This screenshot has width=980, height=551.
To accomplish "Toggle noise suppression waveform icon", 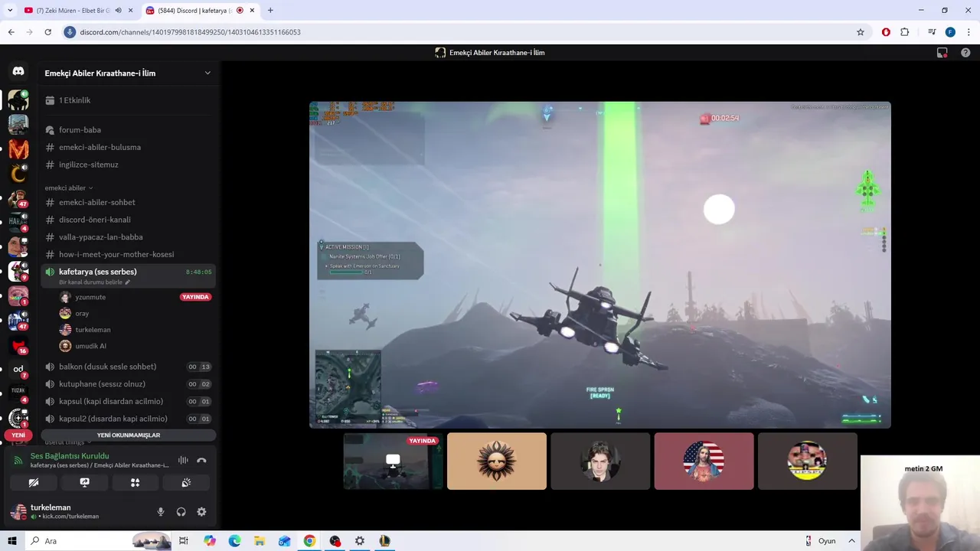I will tap(183, 460).
